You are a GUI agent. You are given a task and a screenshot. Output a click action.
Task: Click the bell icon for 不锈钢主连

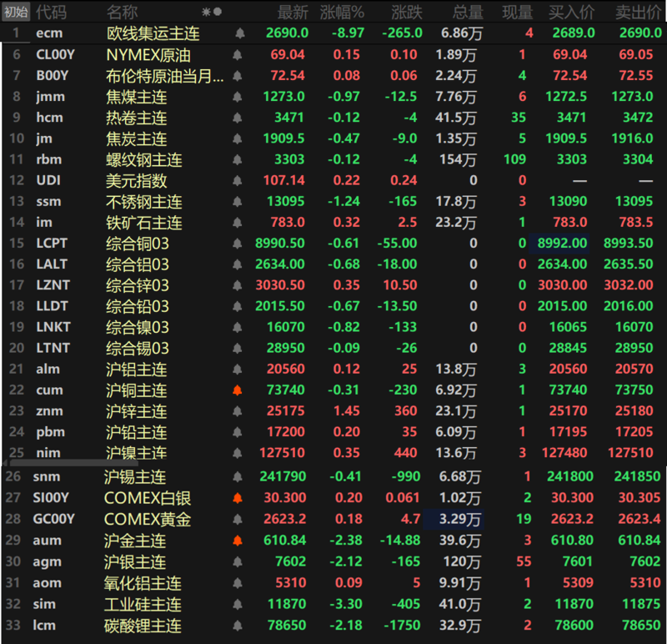click(238, 201)
